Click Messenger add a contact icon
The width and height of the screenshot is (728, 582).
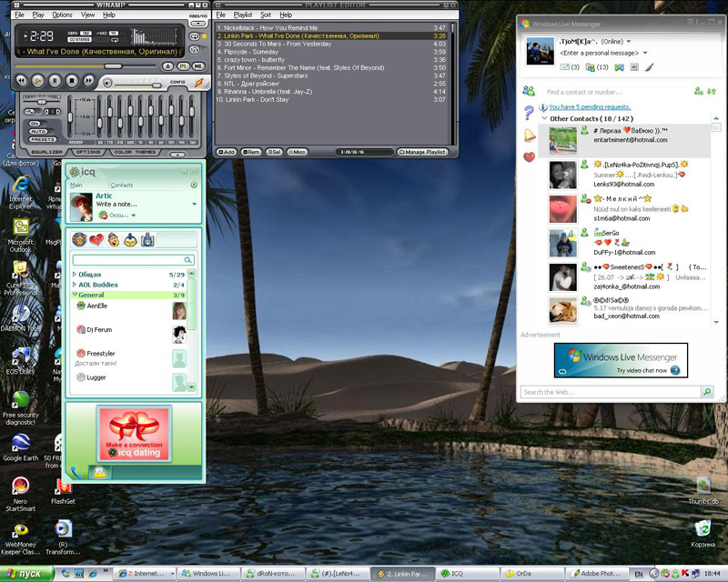coord(699,92)
